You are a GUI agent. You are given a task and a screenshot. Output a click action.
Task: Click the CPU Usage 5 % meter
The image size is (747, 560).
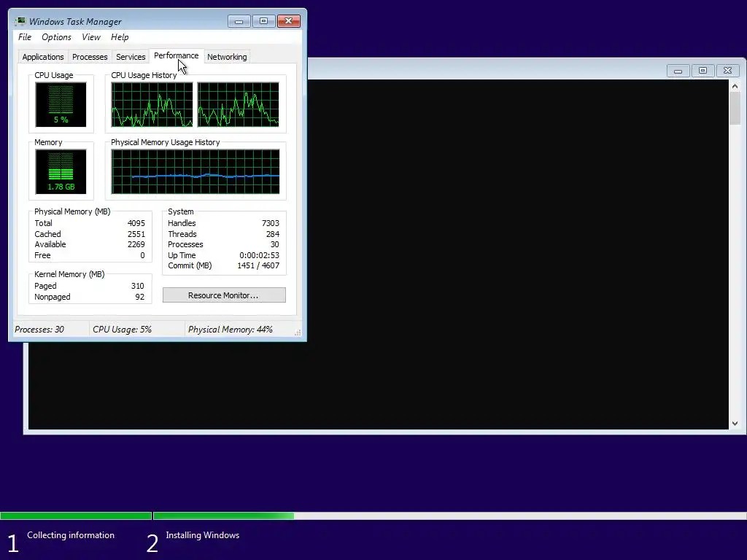[x=61, y=105]
